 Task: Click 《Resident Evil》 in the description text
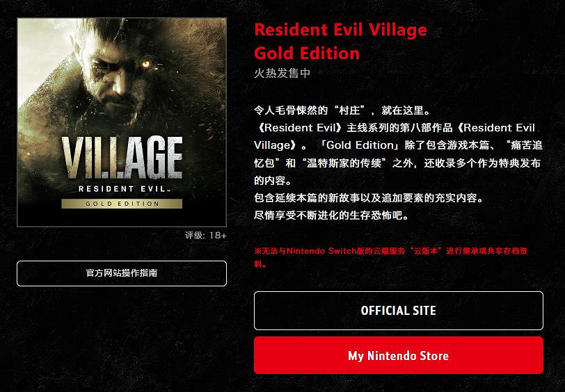[x=300, y=128]
